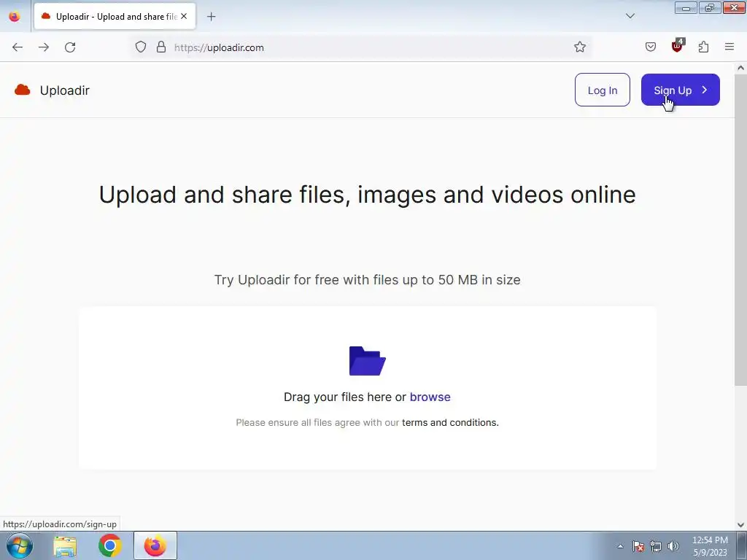Click the Firefox View pinned icon
Viewport: 747px width, 560px height.
(15, 16)
